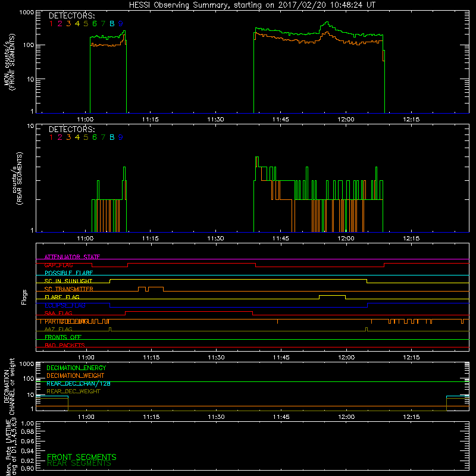Select the SC_IN_SUNLIGHT flag label
The height and width of the screenshot is (476, 476).
pos(68,281)
